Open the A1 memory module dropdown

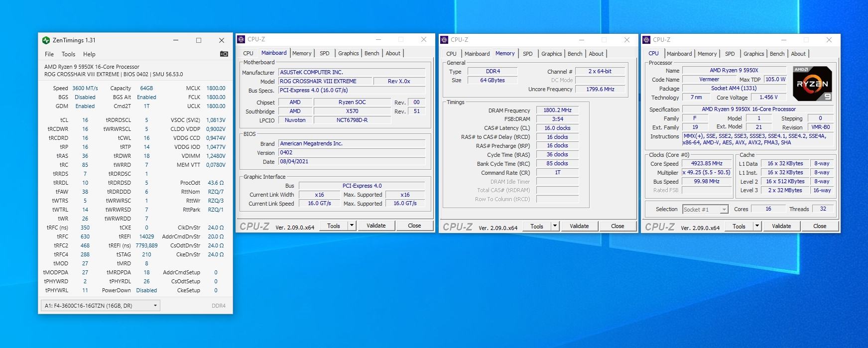tap(101, 306)
